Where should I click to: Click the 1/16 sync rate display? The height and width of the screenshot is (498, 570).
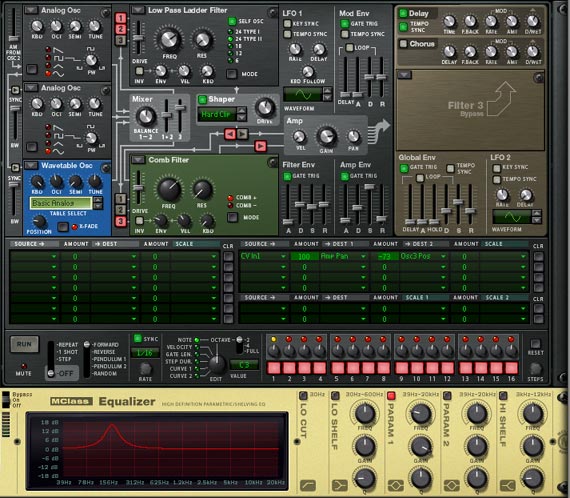coord(144,353)
